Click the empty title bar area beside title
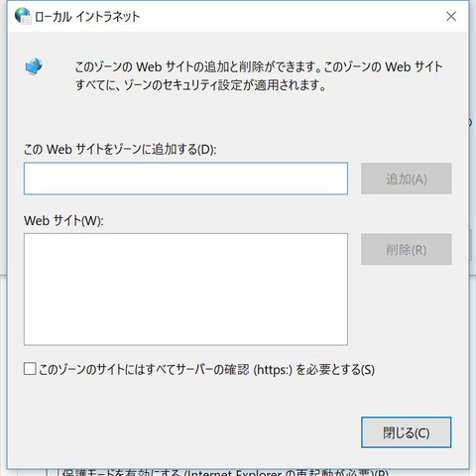 pos(291,16)
